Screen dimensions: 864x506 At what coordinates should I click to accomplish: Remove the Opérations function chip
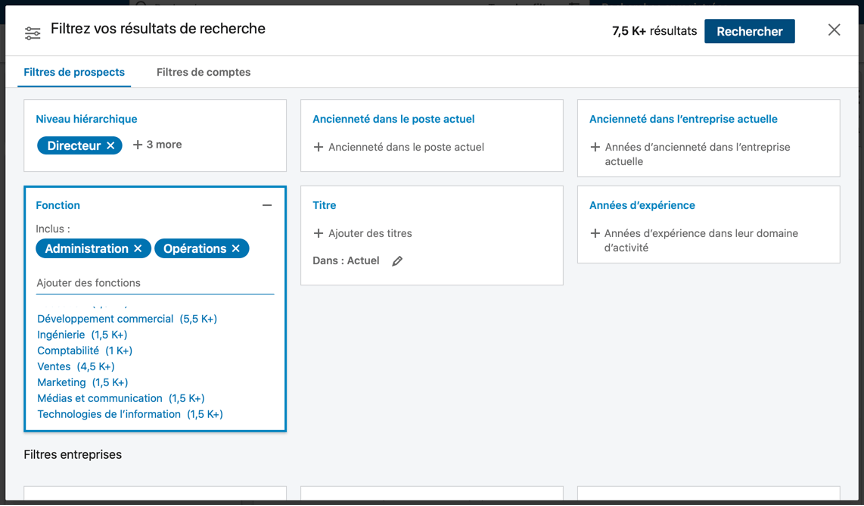click(236, 249)
